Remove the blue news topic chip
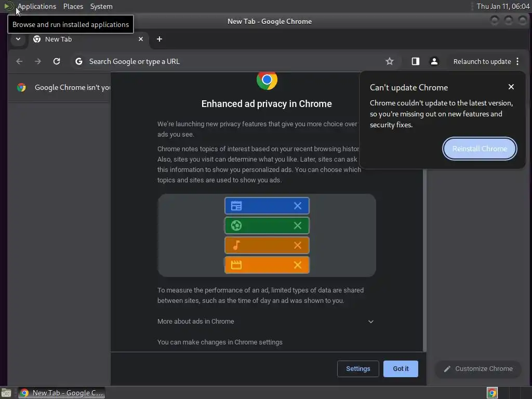 coord(298,206)
